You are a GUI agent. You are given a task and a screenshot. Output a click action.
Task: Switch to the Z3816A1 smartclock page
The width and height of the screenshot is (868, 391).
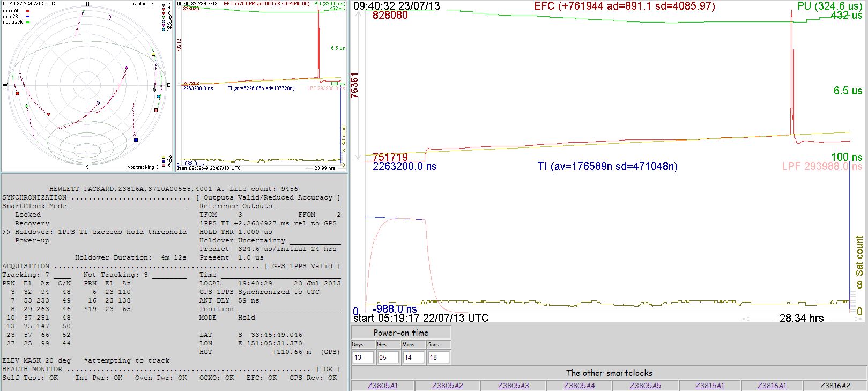tap(771, 386)
